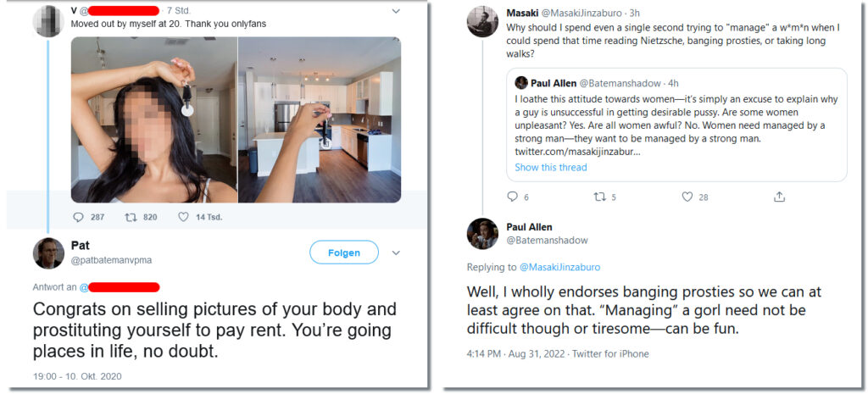Follow Pat with the Folgen button
This screenshot has height=394, width=868.
[344, 252]
